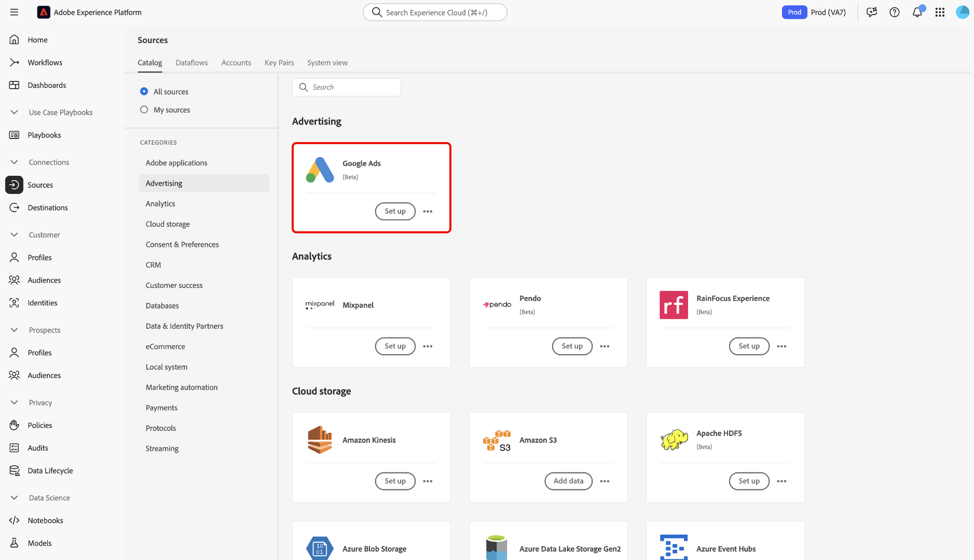Open the hamburger navigation menu
Viewport: 974px width, 560px height.
coord(14,12)
